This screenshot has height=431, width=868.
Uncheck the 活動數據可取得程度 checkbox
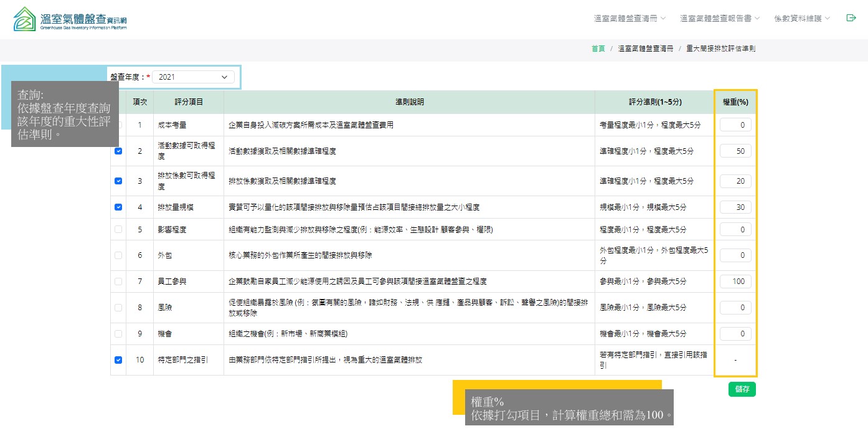click(118, 151)
